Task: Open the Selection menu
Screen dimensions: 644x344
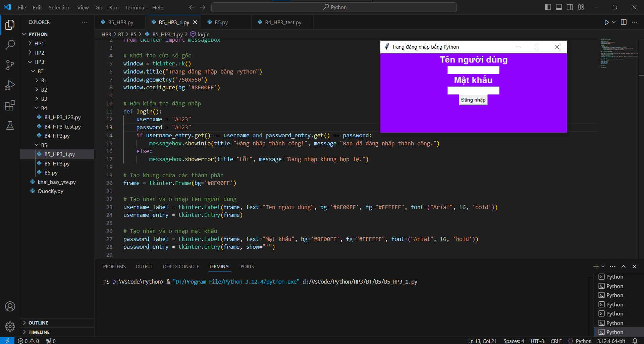Action: tap(59, 7)
